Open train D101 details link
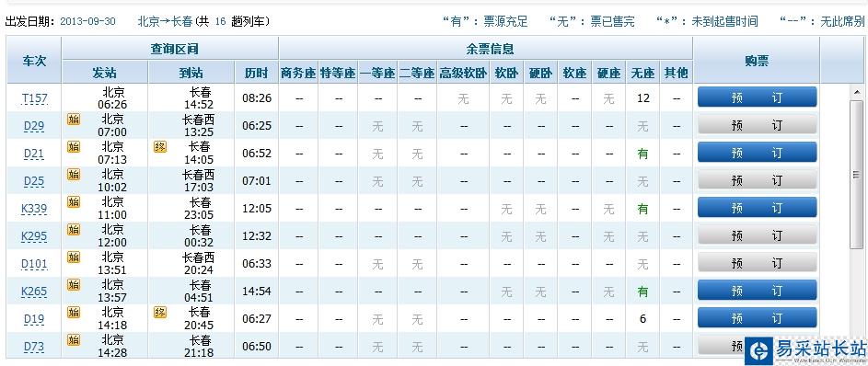 point(34,264)
